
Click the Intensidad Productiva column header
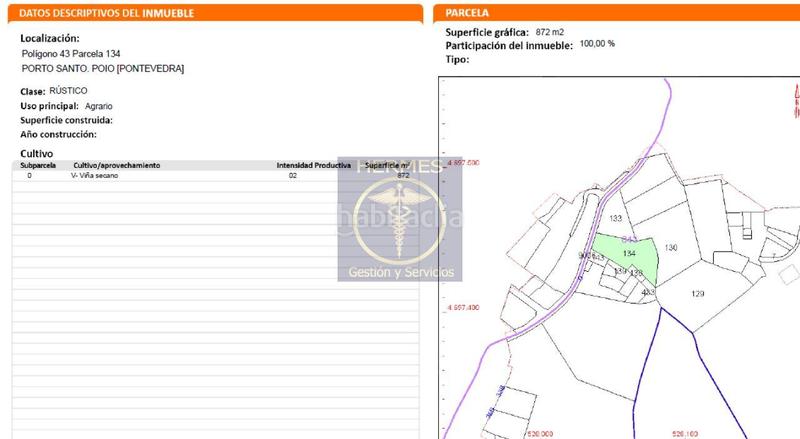click(x=313, y=164)
